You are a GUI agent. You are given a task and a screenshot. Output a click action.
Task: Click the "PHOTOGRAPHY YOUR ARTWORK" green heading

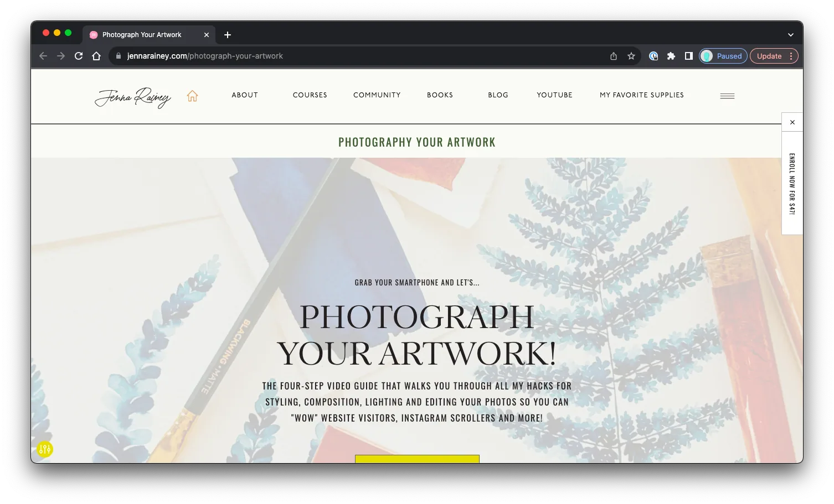pyautogui.click(x=417, y=142)
